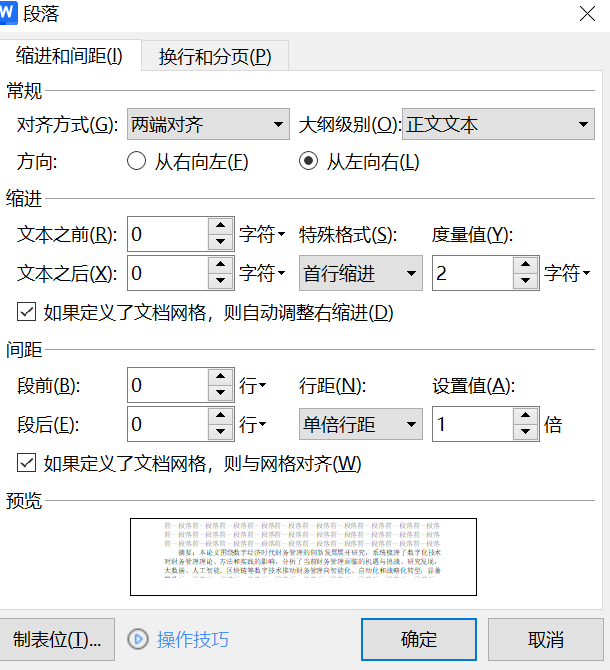Increase the 设置值 line spacing value
Viewport: 610px width, 670px height.
[x=525, y=415]
